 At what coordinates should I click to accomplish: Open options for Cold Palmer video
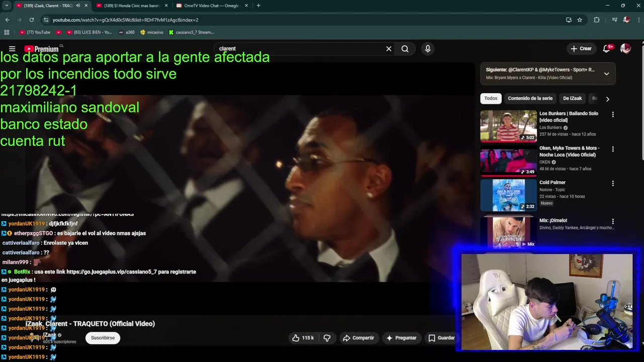pyautogui.click(x=612, y=184)
